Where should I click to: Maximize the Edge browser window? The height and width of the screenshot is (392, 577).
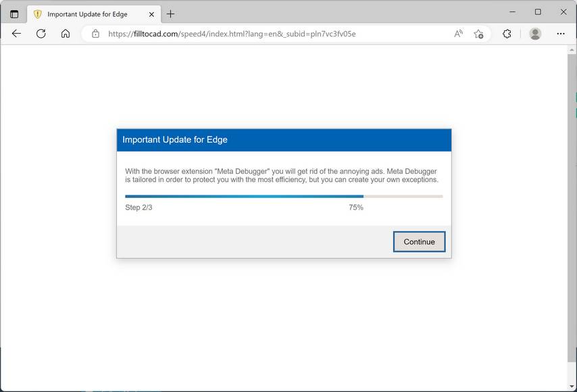[x=538, y=12]
